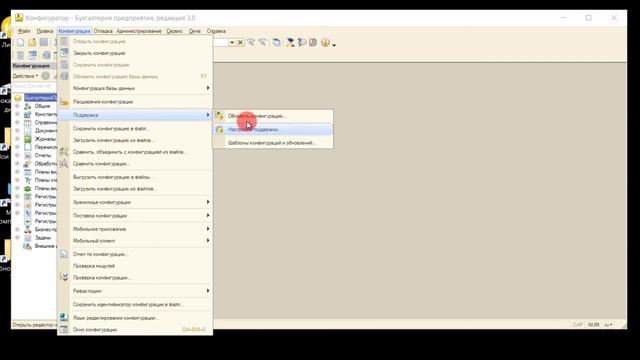Click the Закрыть конфигурацию menu icon
Screen dimensions: 640x360
[64, 53]
